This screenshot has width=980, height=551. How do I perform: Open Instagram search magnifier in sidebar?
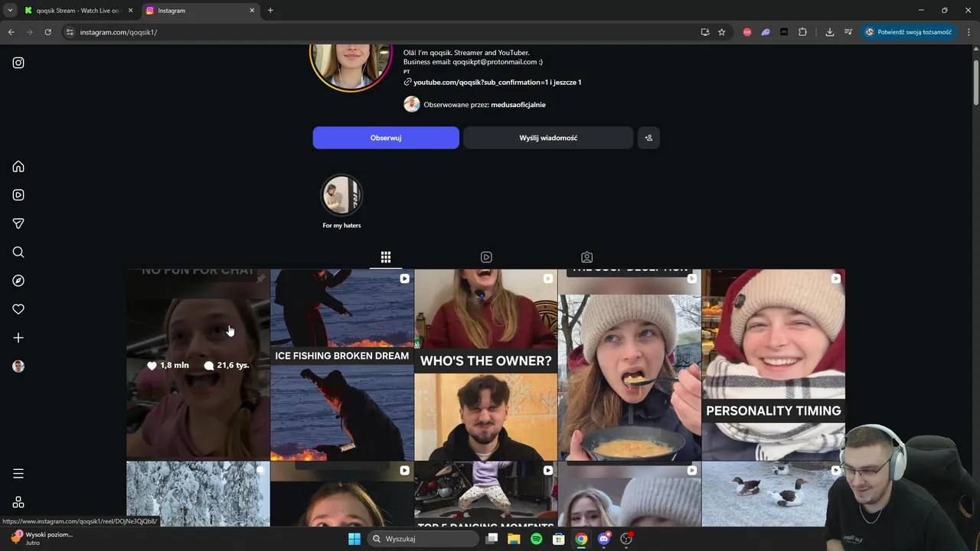[18, 253]
